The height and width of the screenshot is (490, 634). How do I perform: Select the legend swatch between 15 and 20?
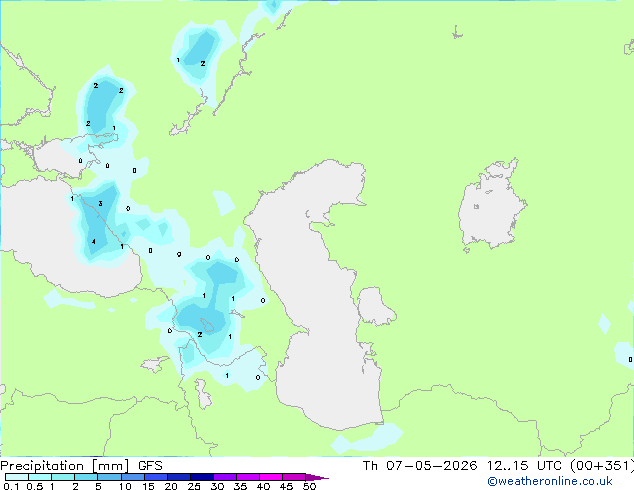click(156, 477)
